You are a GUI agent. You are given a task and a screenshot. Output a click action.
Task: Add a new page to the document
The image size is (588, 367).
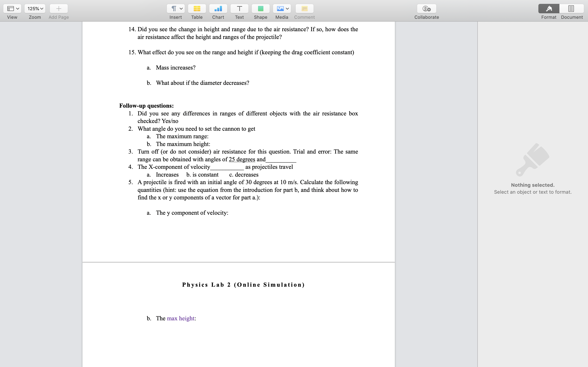58,9
